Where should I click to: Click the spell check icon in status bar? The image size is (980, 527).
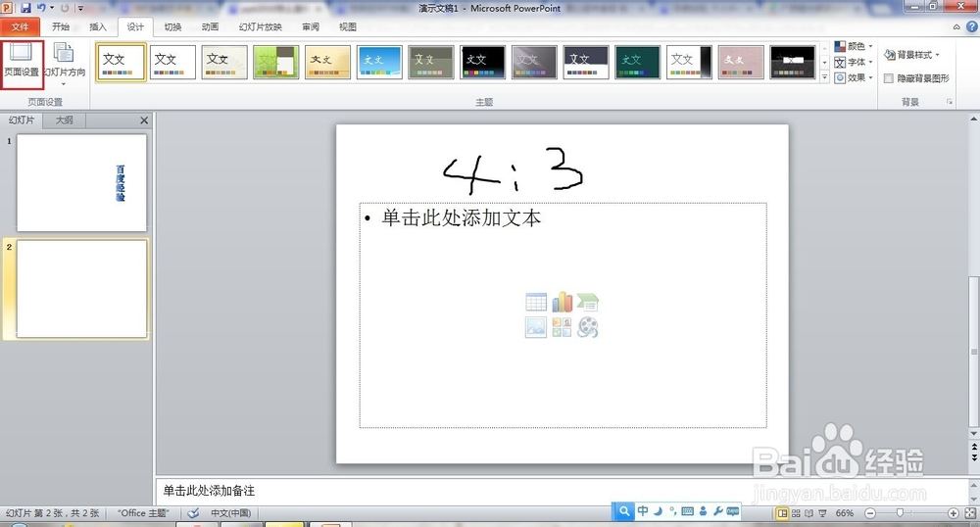click(x=194, y=513)
